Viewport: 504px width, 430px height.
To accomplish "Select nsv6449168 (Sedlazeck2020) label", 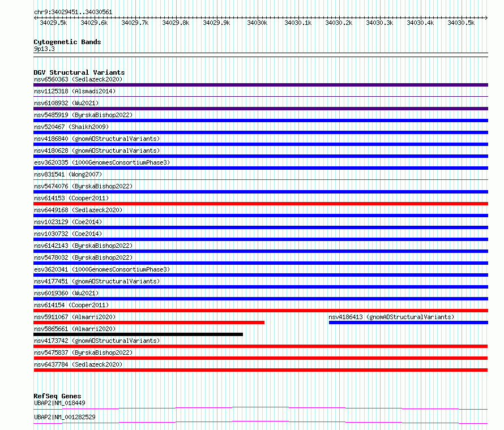I will (78, 210).
